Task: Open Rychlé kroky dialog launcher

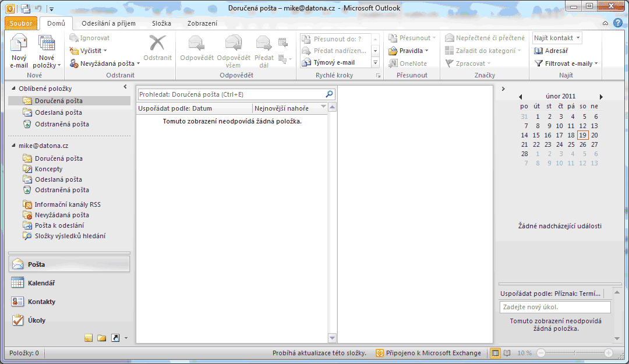Action: [378, 76]
